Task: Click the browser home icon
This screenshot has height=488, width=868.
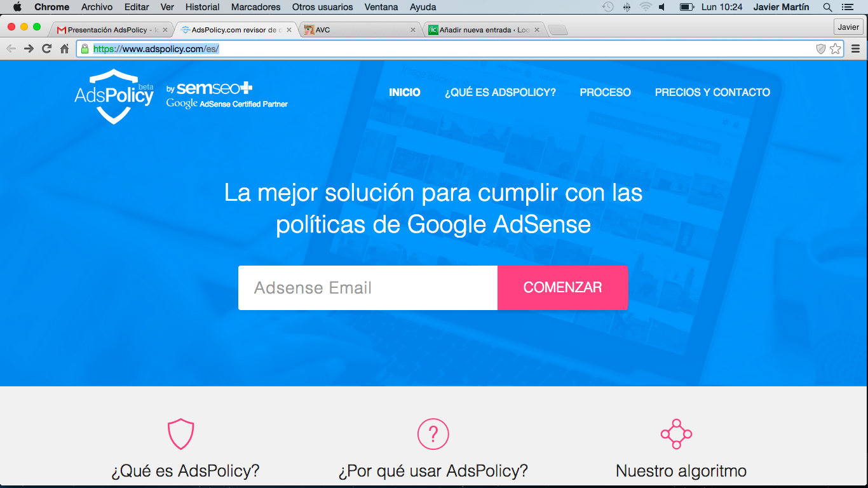Action: [64, 48]
